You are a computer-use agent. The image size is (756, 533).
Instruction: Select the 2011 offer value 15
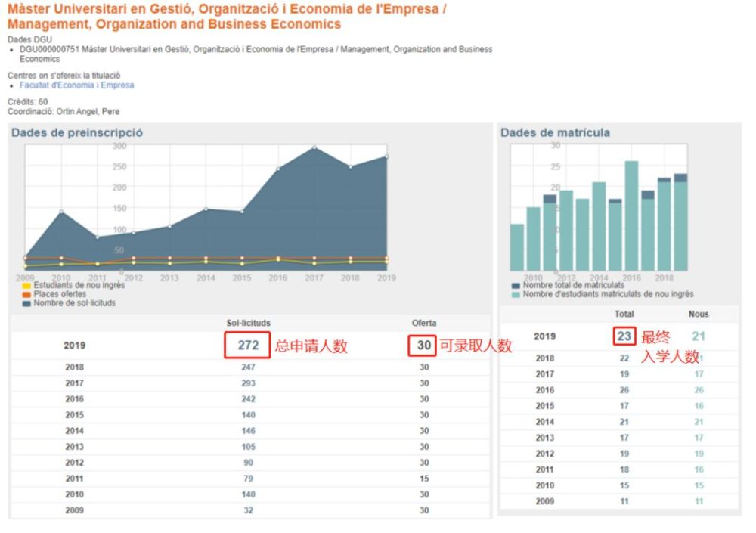(424, 479)
